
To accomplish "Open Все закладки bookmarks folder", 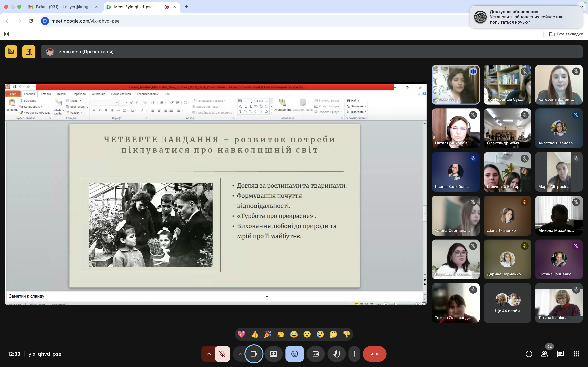I will [566, 34].
